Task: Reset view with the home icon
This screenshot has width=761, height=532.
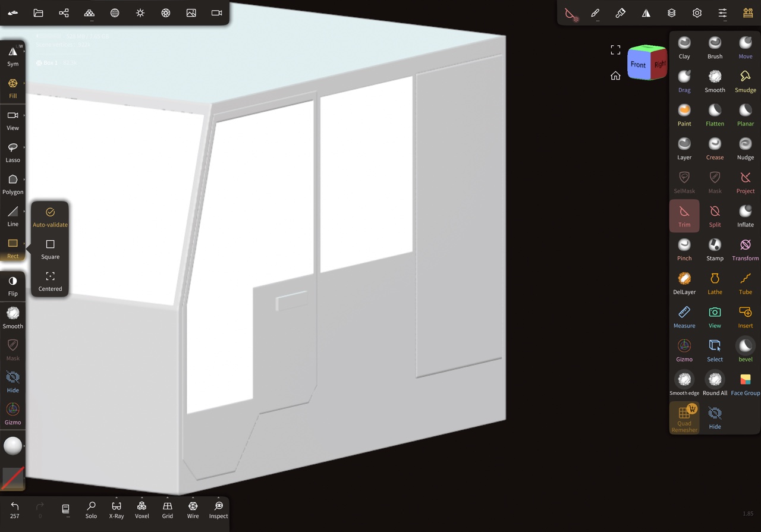Action: [615, 75]
